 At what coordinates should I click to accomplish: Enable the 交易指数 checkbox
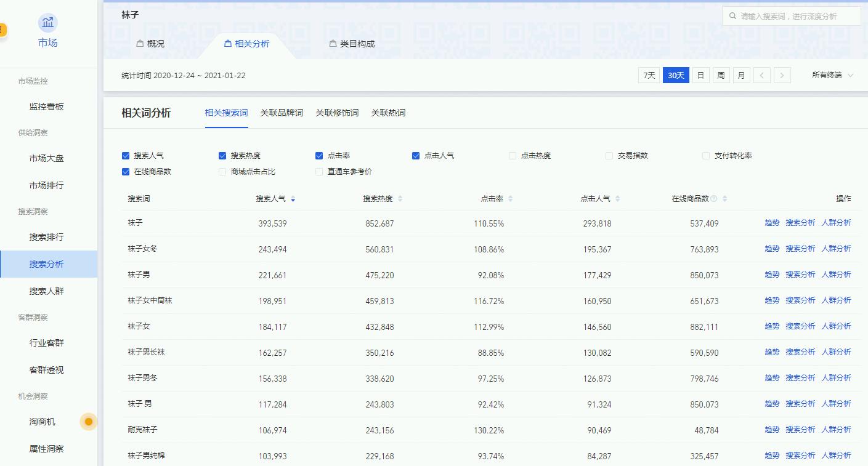[x=609, y=155]
